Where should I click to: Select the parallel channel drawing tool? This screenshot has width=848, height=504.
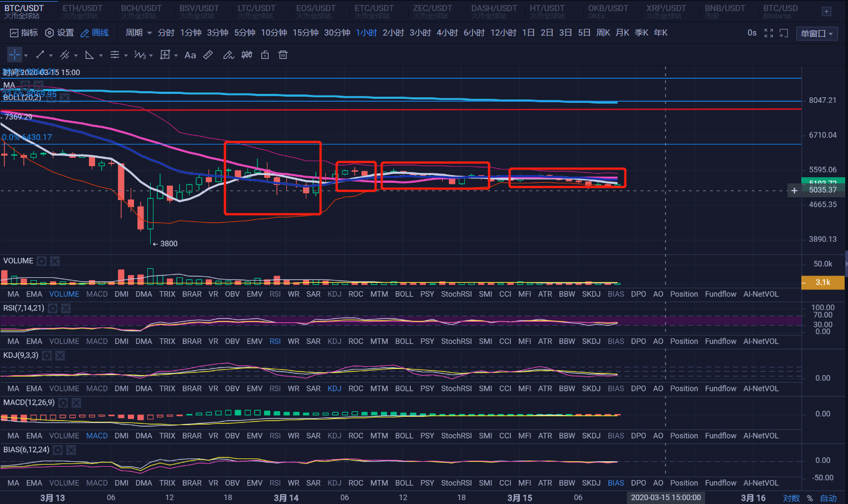point(65,55)
